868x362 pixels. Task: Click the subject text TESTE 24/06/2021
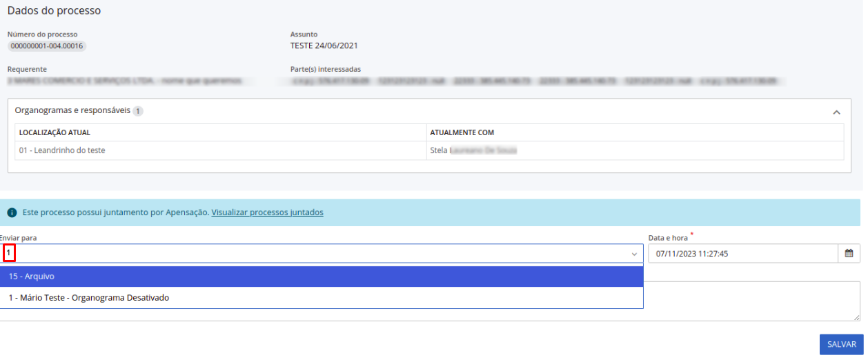[x=324, y=46]
